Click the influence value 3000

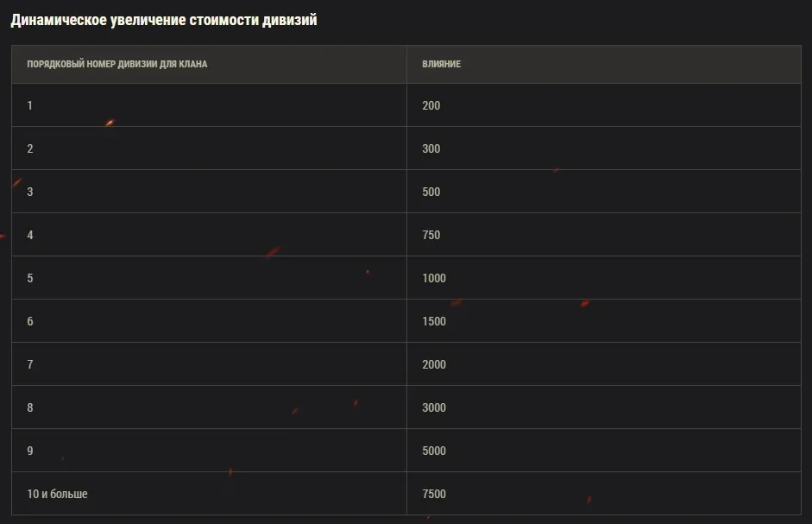coord(434,407)
